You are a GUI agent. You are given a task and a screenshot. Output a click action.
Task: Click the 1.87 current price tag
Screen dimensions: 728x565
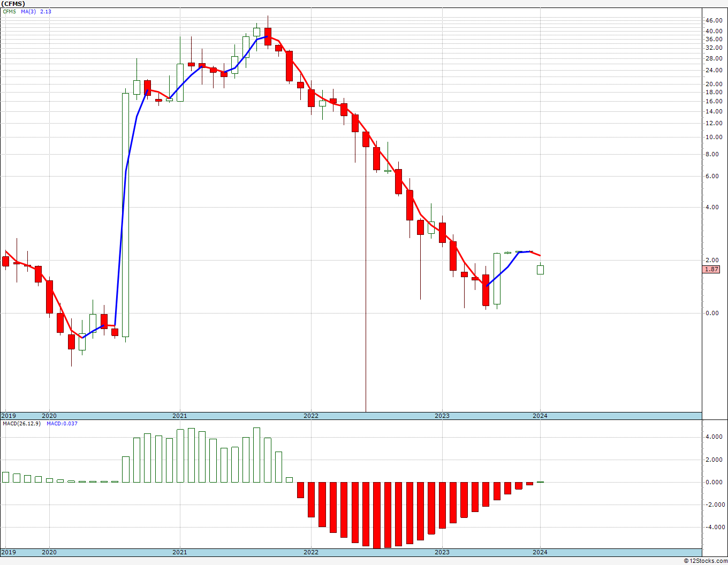(x=712, y=270)
